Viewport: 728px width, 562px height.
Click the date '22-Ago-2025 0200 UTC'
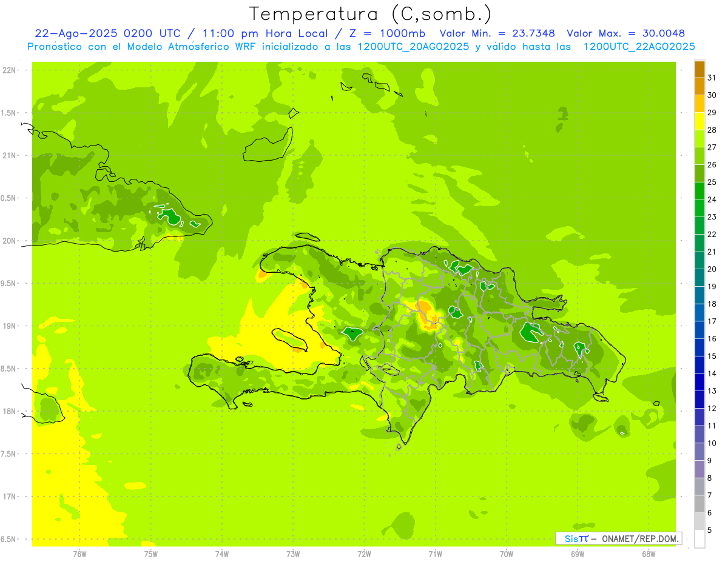pyautogui.click(x=107, y=33)
